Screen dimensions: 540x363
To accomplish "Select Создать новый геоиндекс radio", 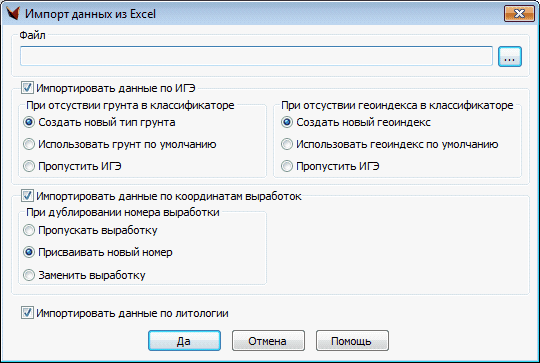I will pyautogui.click(x=287, y=122).
